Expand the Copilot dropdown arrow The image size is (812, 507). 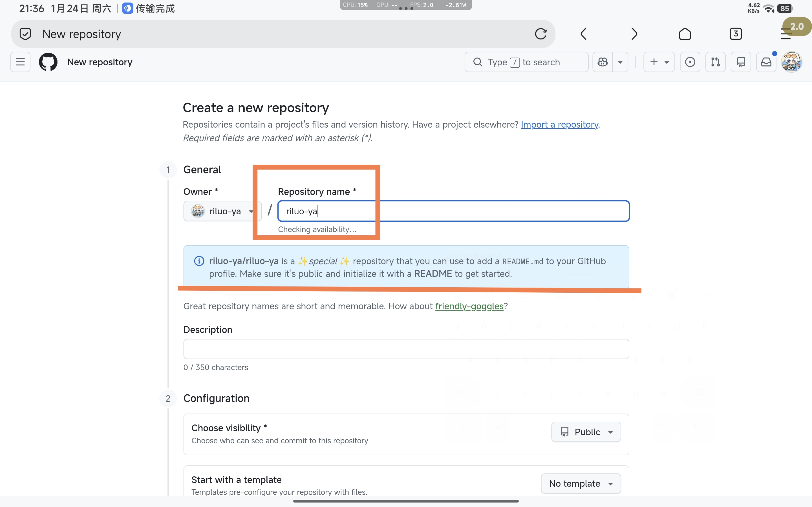620,62
